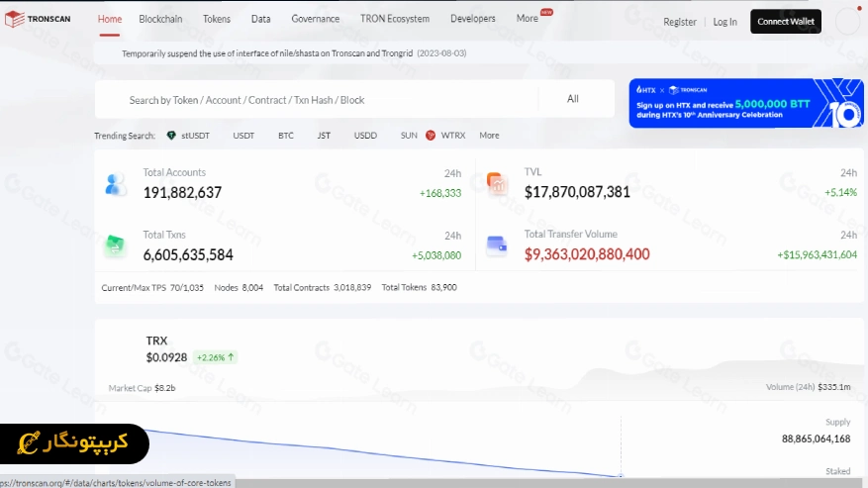Open the Total Accounts people icon
Image resolution: width=868 pixels, height=488 pixels.
(x=116, y=184)
